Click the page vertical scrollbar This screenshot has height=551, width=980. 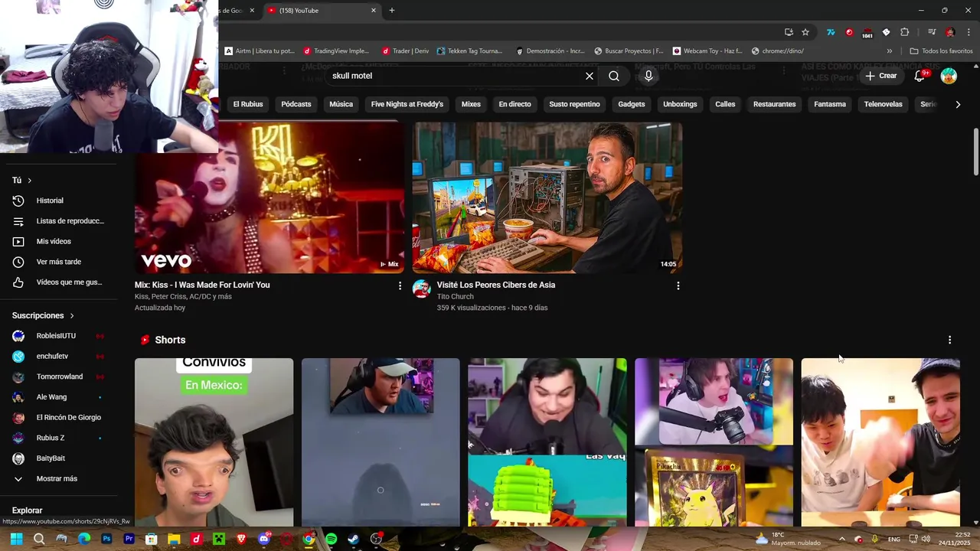click(x=975, y=153)
